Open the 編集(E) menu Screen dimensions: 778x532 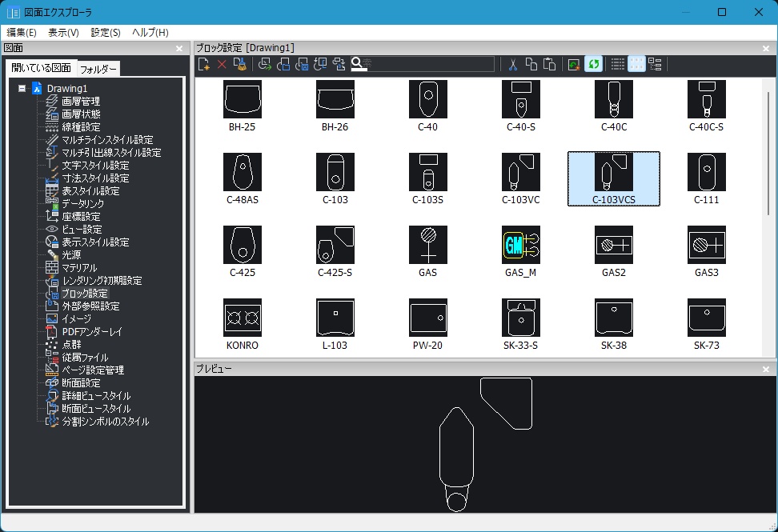pyautogui.click(x=22, y=33)
